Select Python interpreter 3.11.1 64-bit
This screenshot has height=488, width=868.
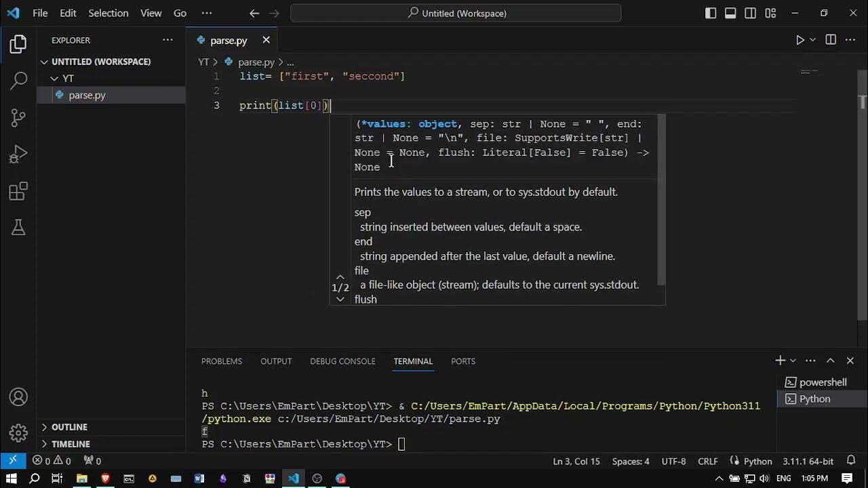coord(808,461)
